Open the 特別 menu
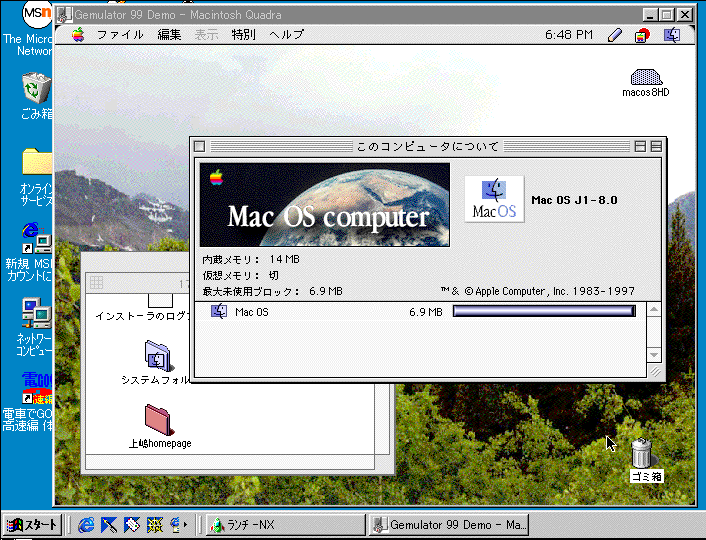This screenshot has width=706, height=540. pyautogui.click(x=244, y=35)
